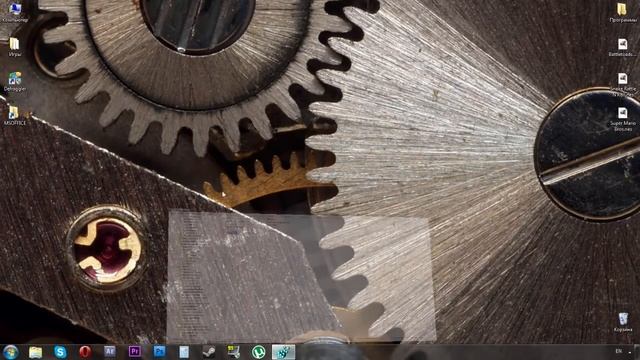Viewport: 640px width, 360px height.
Task: Open the Recycle Bin (Корзина)
Action: (x=623, y=322)
